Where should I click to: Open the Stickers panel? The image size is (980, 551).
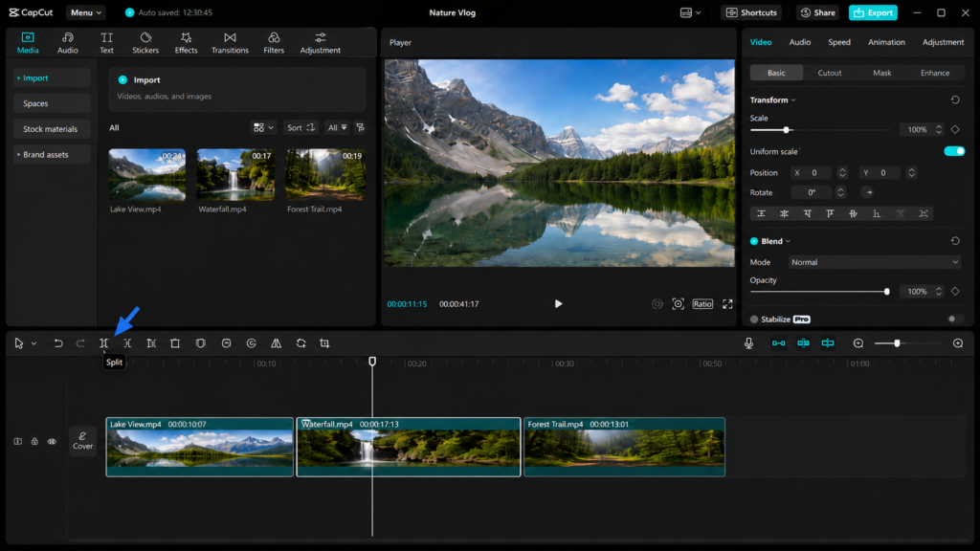[145, 42]
